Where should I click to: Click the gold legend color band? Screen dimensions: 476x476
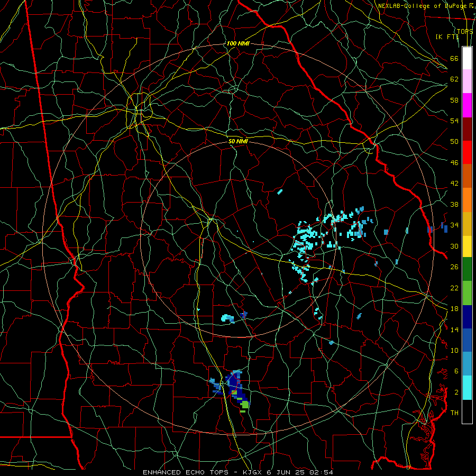point(467,224)
